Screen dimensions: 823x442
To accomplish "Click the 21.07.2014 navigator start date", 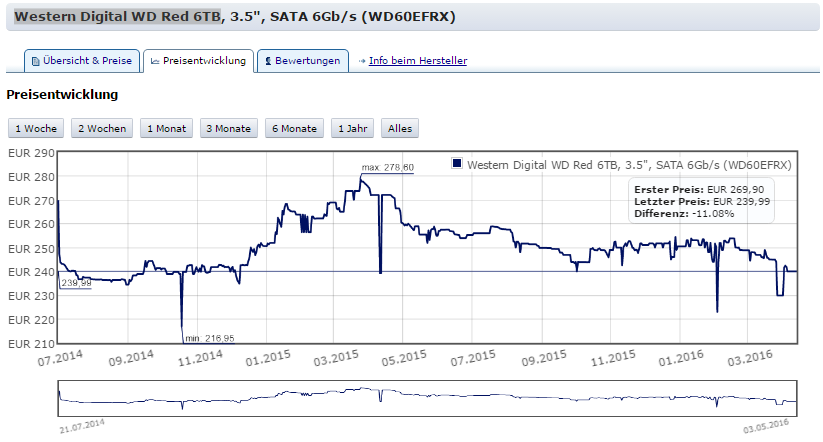I will click(x=82, y=426).
